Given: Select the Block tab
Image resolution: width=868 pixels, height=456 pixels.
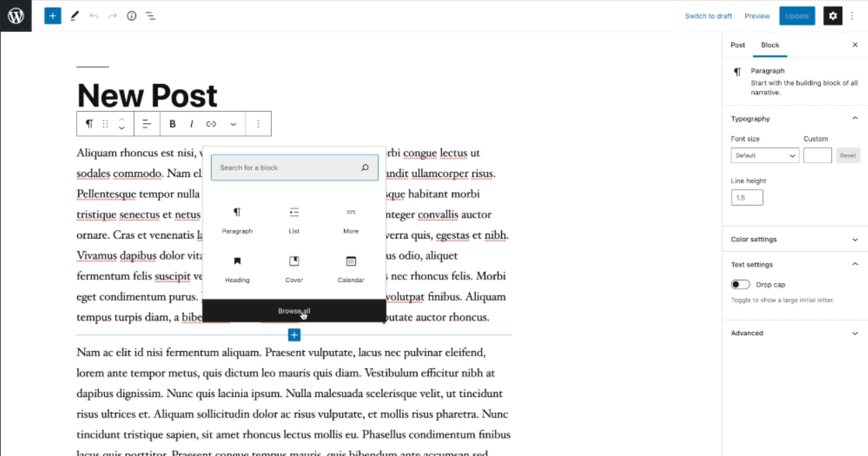Looking at the screenshot, I should [x=770, y=45].
